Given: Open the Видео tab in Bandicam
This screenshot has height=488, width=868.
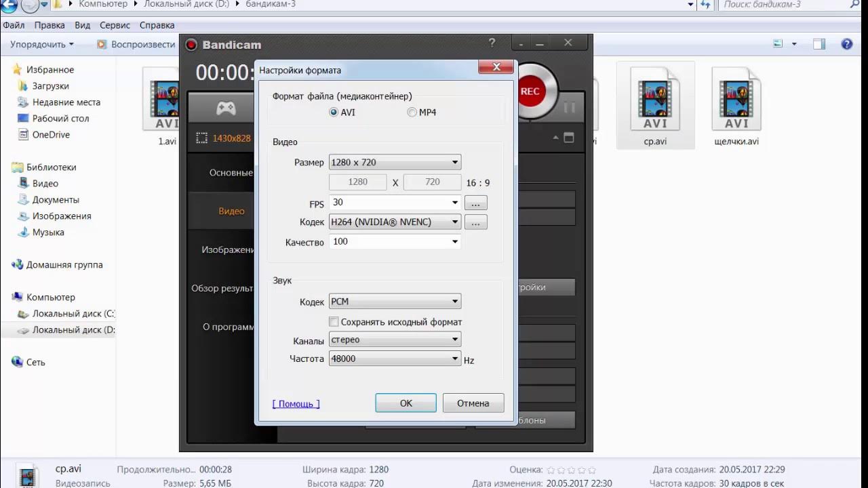Looking at the screenshot, I should 231,211.
